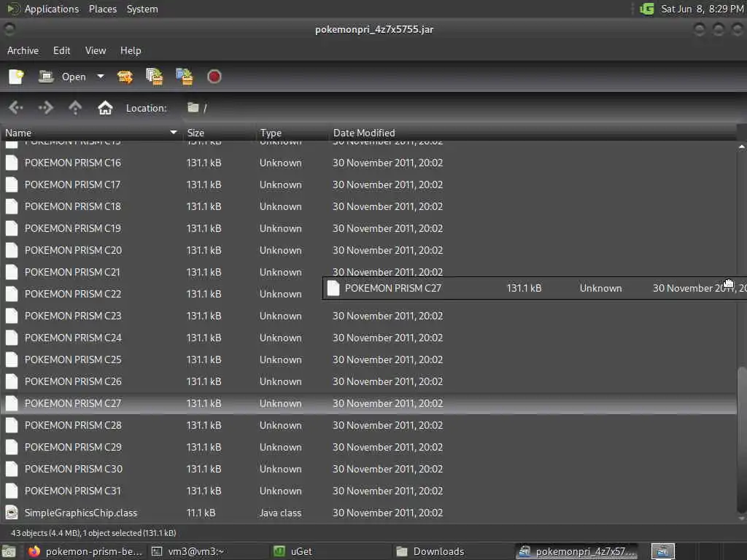Expand the Open recent files dropdown arrow
Viewport: 747px width, 560px height.
pos(101,77)
